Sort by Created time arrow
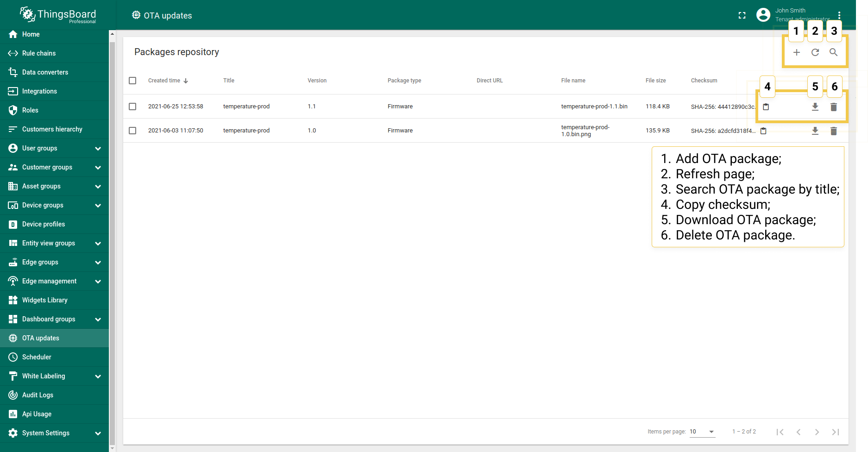The image size is (868, 452). point(186,81)
